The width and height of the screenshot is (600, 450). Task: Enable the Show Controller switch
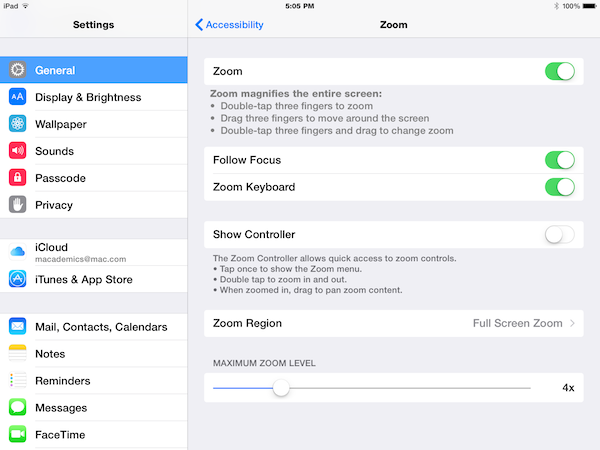[559, 235]
